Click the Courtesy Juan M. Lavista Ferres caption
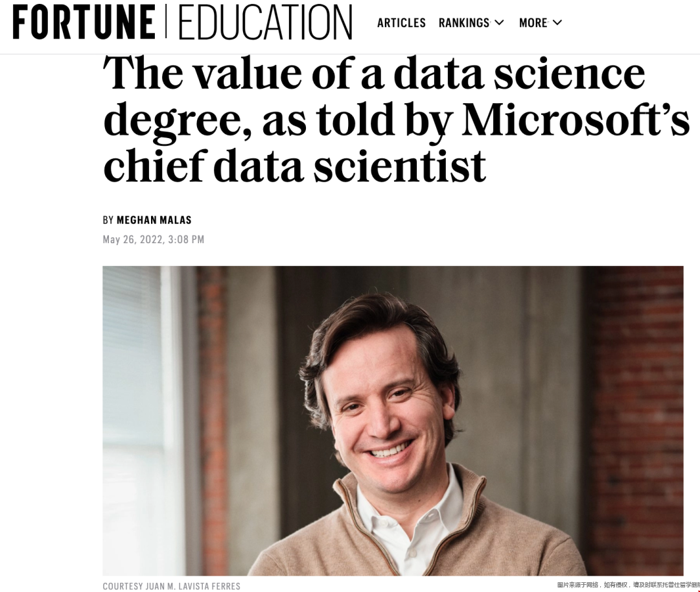 (x=171, y=586)
